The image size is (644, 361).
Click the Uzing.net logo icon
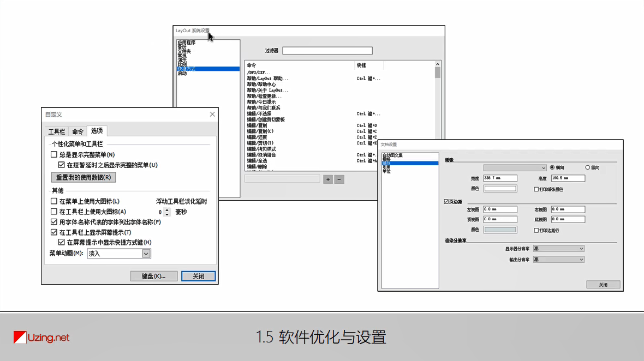[x=20, y=336]
